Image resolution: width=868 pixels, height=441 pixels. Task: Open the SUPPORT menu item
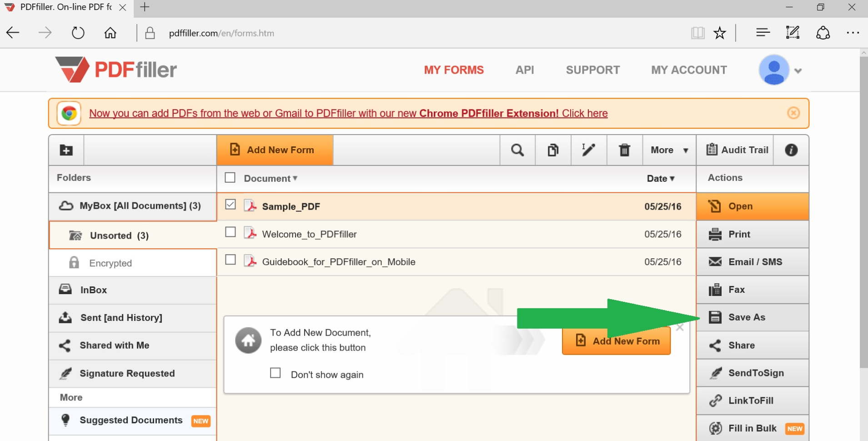(593, 70)
